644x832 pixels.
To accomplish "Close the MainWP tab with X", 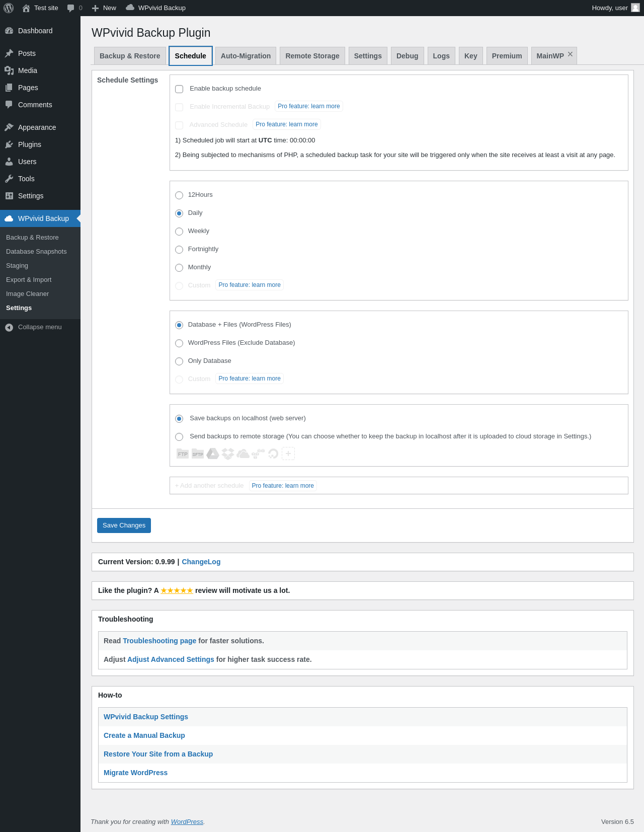I will click(x=570, y=54).
